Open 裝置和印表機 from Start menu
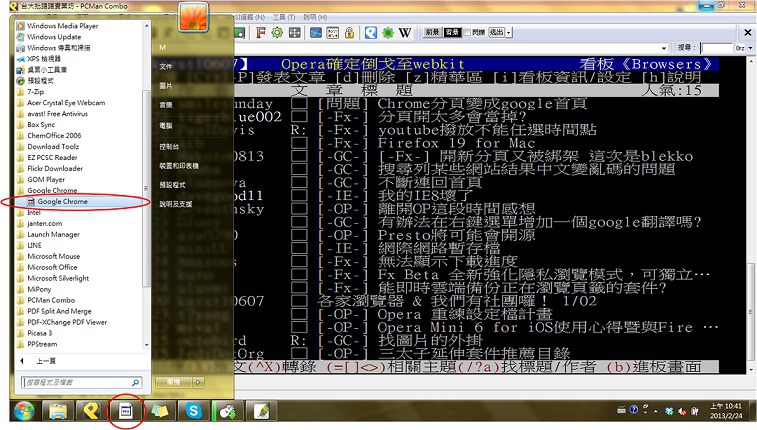Image resolution: width=757 pixels, height=430 pixels. click(179, 166)
